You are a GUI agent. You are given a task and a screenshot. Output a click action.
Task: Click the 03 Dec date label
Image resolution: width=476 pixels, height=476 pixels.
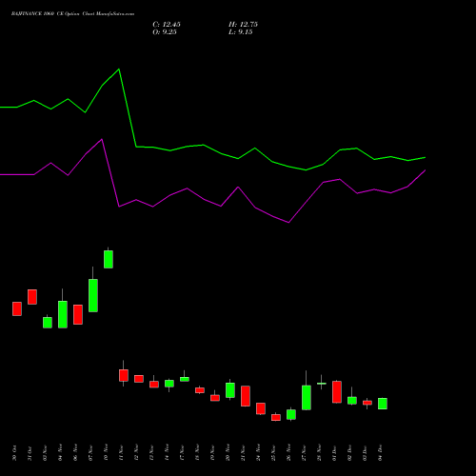365,453
